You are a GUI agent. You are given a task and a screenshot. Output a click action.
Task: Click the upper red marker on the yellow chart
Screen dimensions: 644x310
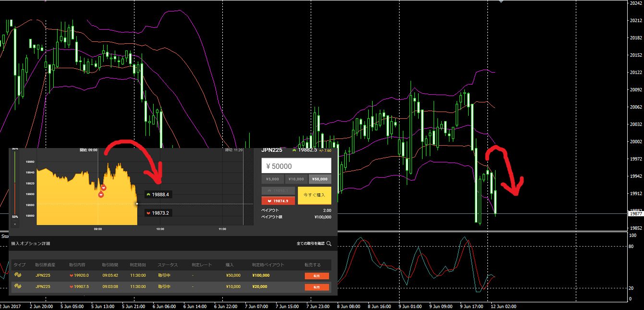tap(103, 187)
